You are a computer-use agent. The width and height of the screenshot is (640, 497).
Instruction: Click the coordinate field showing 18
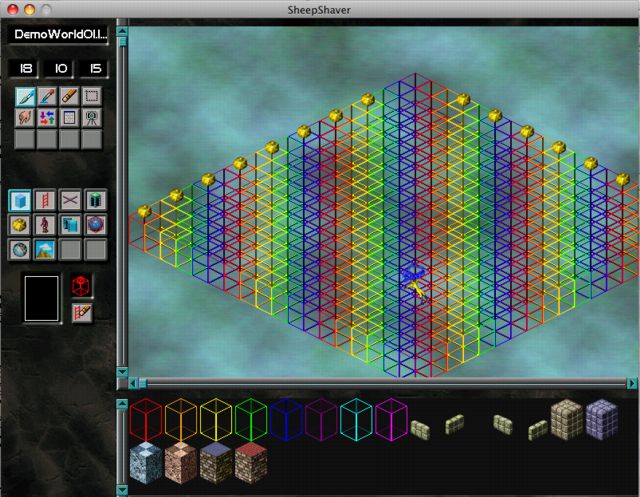[x=24, y=68]
